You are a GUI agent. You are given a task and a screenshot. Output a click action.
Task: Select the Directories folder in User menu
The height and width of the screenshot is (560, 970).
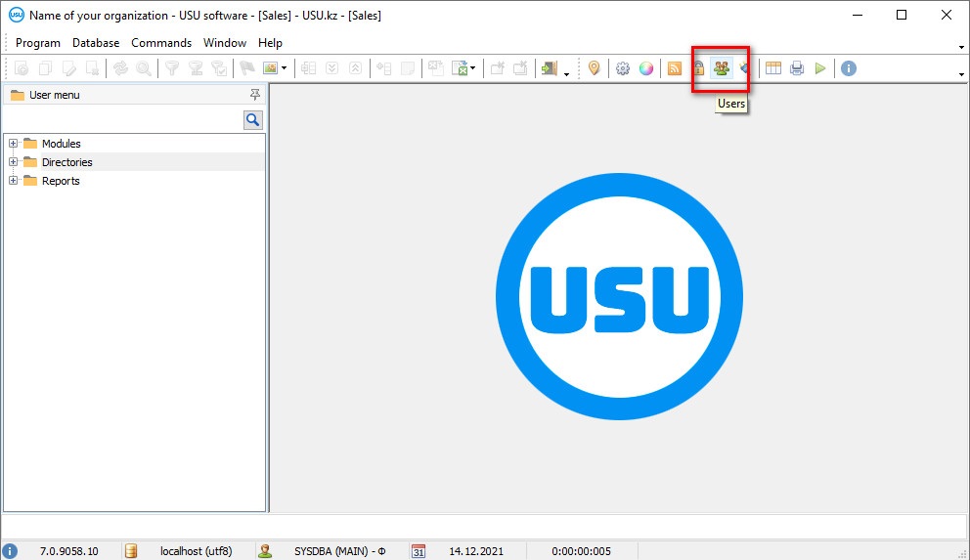67,162
